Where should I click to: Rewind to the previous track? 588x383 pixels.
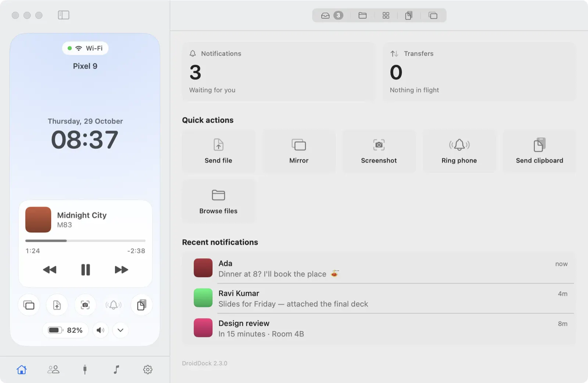point(50,270)
